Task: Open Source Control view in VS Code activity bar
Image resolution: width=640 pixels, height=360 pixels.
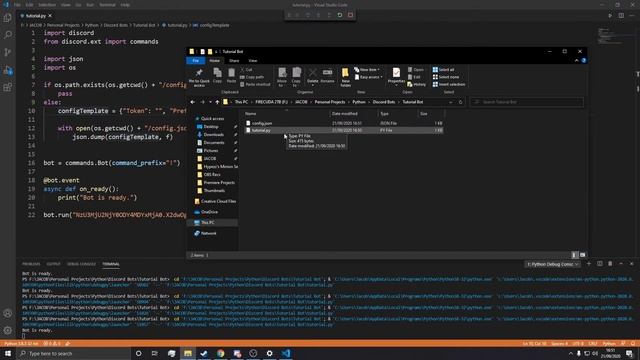Action: [7, 52]
